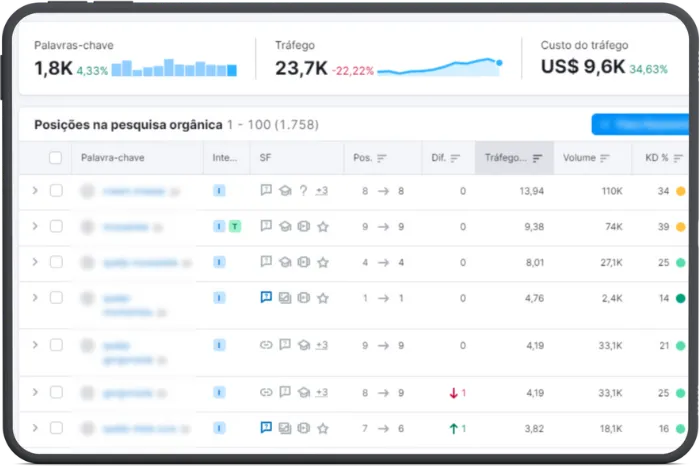This screenshot has height=466, width=700.
Task: Click the green KD dot next to 16
Action: (680, 429)
